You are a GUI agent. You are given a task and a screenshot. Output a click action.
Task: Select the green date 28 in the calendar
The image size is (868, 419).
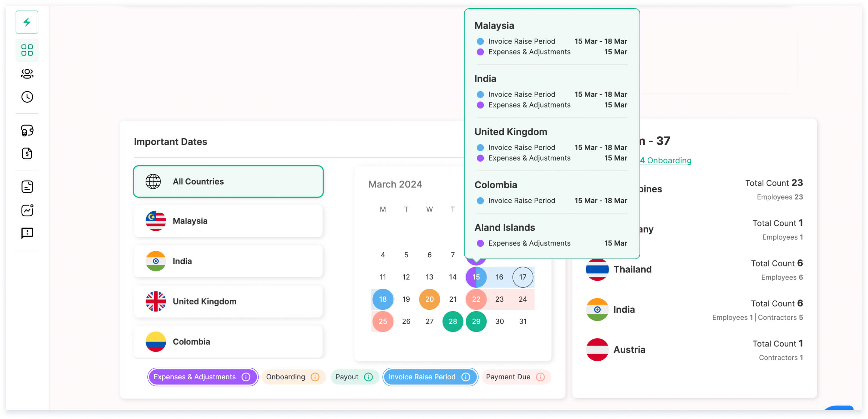pyautogui.click(x=452, y=321)
